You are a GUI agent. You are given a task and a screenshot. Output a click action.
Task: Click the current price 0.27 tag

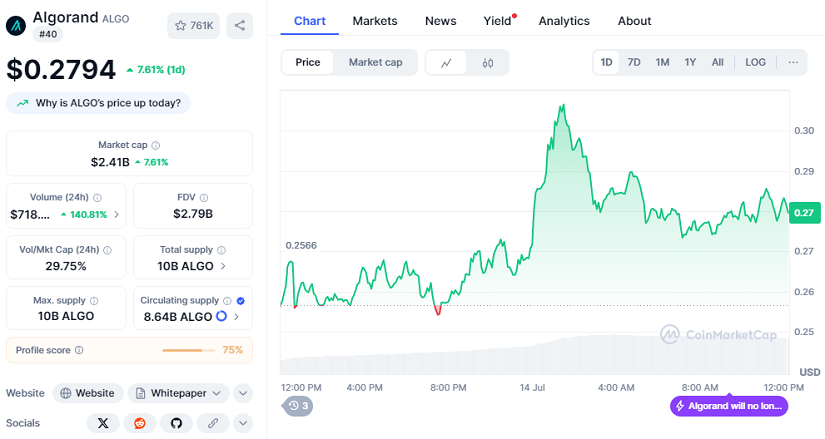pyautogui.click(x=804, y=213)
